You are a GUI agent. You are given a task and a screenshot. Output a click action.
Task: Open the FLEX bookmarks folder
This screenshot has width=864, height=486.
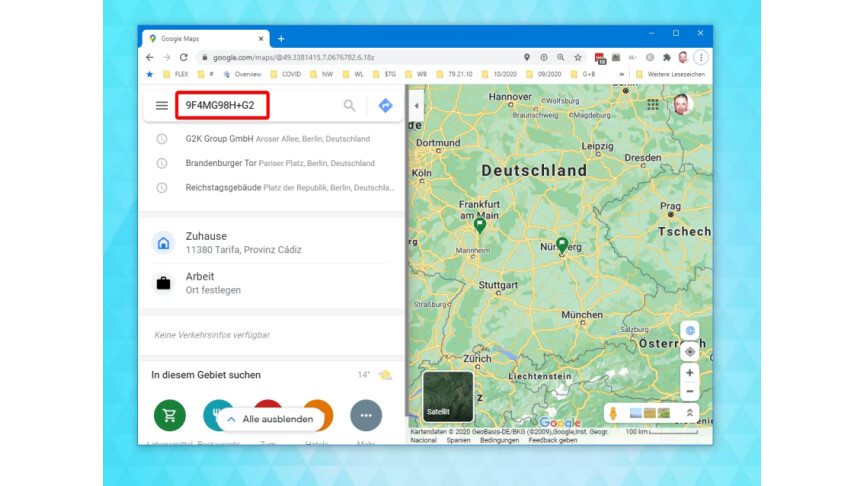[176, 74]
